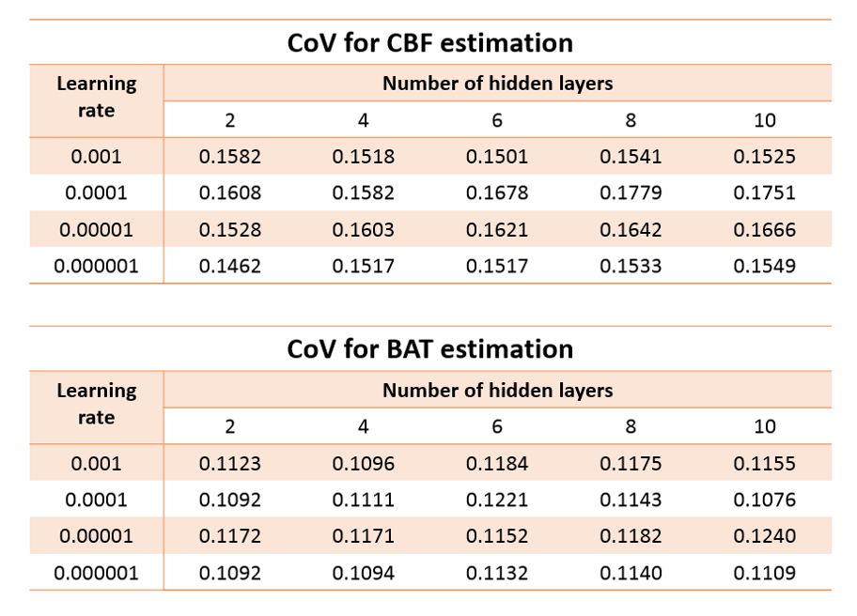Select the cell showing 0.1240
This screenshot has width=857, height=616.
(x=765, y=536)
